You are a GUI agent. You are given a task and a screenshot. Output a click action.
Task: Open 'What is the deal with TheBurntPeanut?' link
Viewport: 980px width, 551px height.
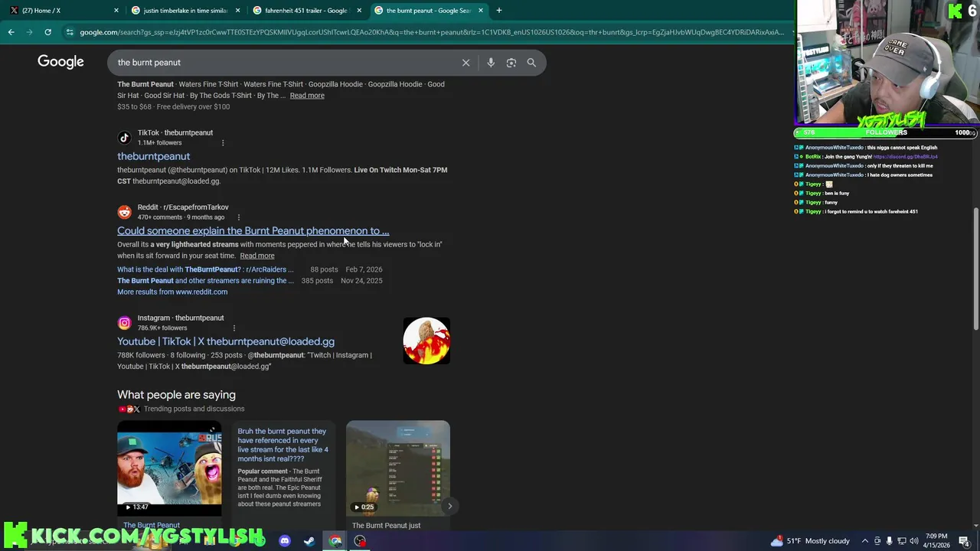coord(205,269)
